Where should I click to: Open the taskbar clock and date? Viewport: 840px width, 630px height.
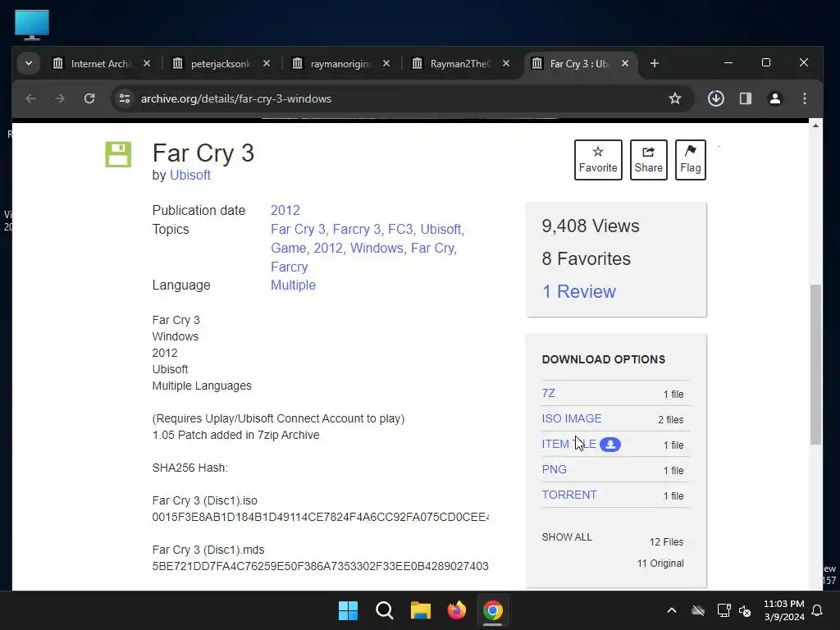click(x=783, y=610)
